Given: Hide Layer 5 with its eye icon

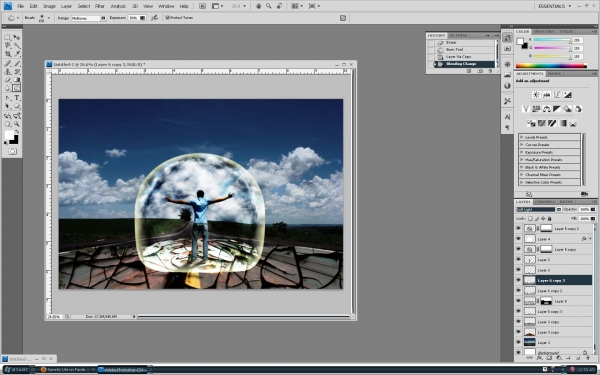Looking at the screenshot, I should pyautogui.click(x=518, y=301).
